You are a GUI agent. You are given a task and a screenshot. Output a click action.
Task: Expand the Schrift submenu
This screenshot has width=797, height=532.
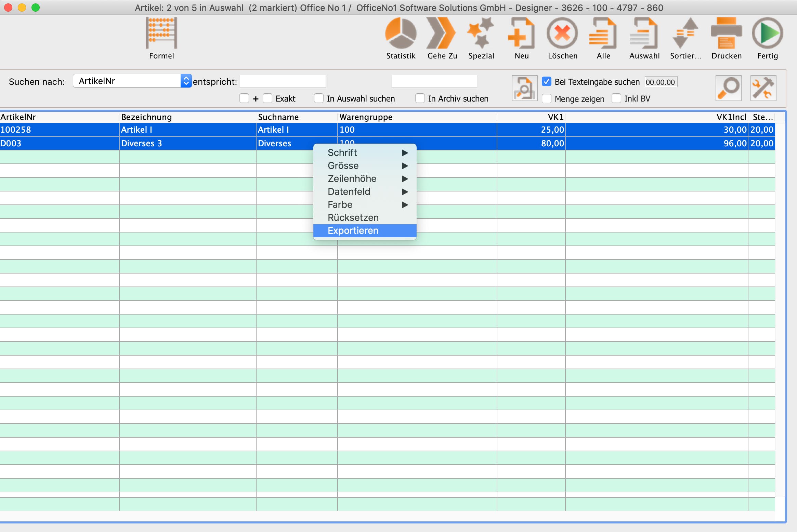coord(365,152)
